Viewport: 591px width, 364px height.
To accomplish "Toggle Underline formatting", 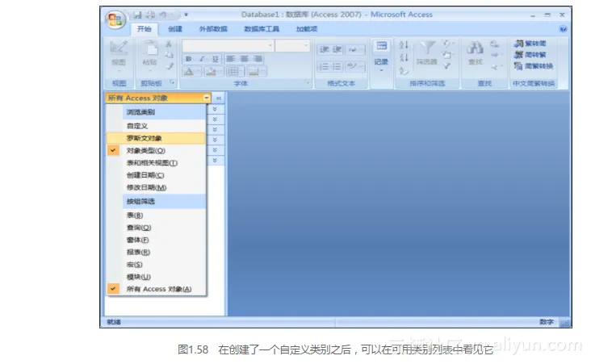I will 216,59.
